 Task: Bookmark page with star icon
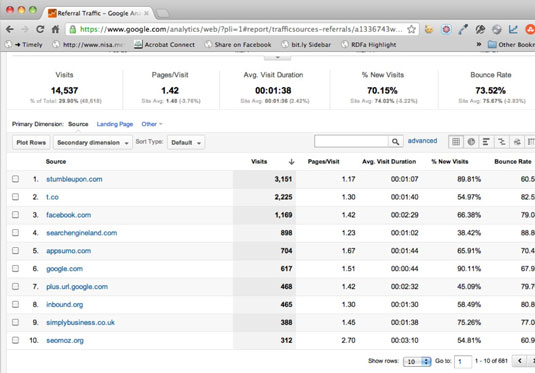pos(411,29)
